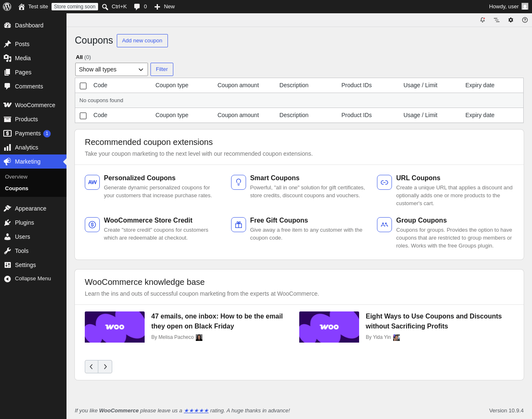The height and width of the screenshot is (419, 532).
Task: Click the URL Coupons link icon
Action: 384,182
